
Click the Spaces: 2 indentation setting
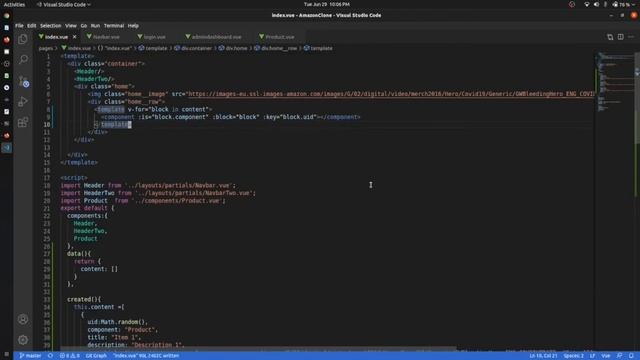click(x=573, y=356)
